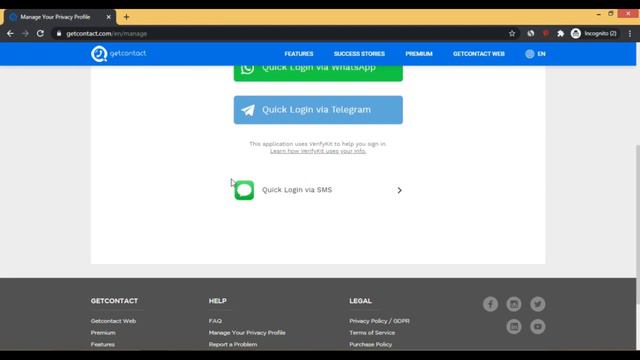640x360 pixels.
Task: Open Purchase Policy footer link
Action: 370,344
